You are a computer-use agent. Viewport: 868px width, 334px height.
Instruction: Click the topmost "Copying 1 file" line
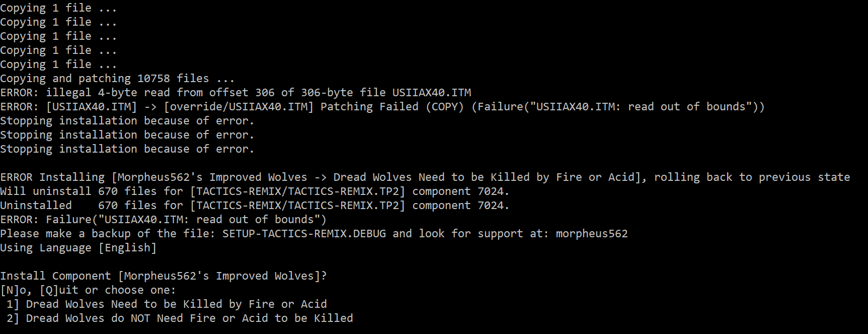(x=58, y=8)
